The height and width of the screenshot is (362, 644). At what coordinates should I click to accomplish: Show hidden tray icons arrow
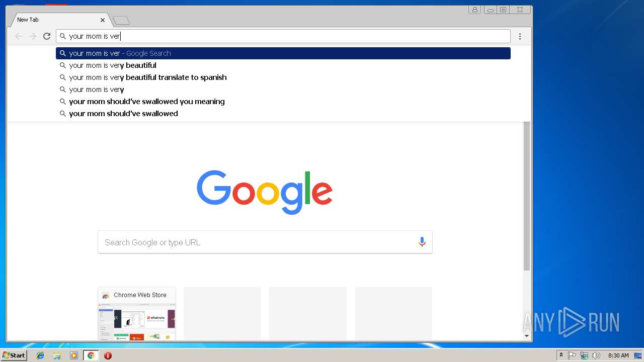coord(561,355)
